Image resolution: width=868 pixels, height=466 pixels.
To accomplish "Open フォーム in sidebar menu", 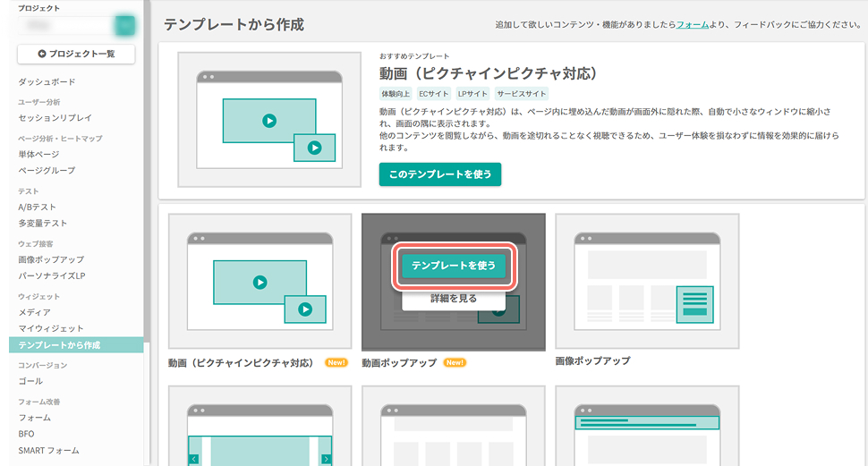I will [35, 418].
